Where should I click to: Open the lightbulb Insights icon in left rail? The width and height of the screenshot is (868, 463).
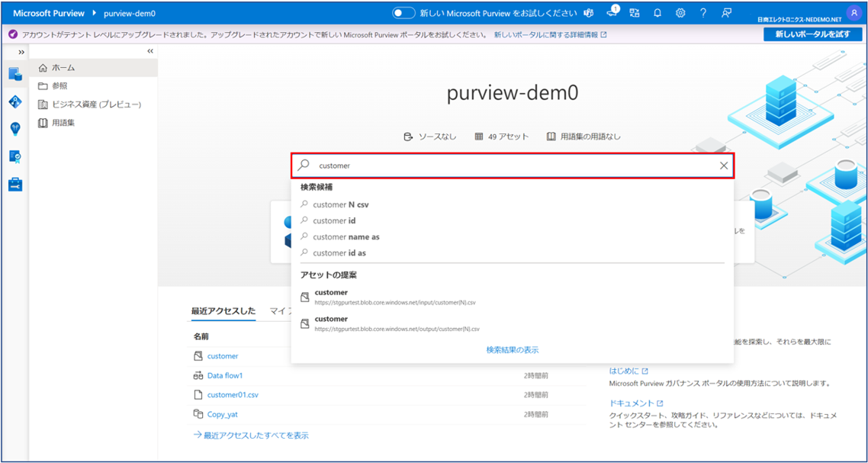click(x=15, y=129)
